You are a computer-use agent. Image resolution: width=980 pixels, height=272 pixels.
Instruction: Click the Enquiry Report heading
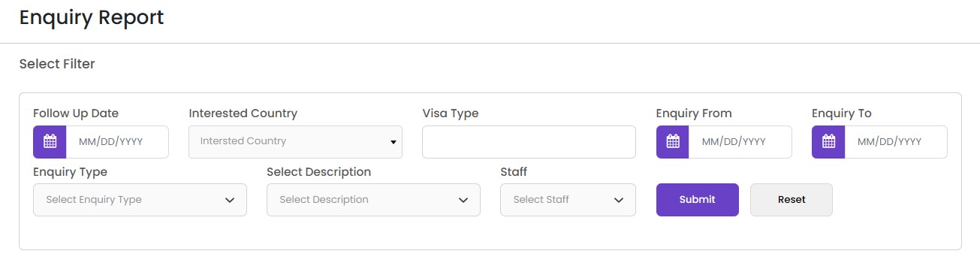tap(92, 18)
